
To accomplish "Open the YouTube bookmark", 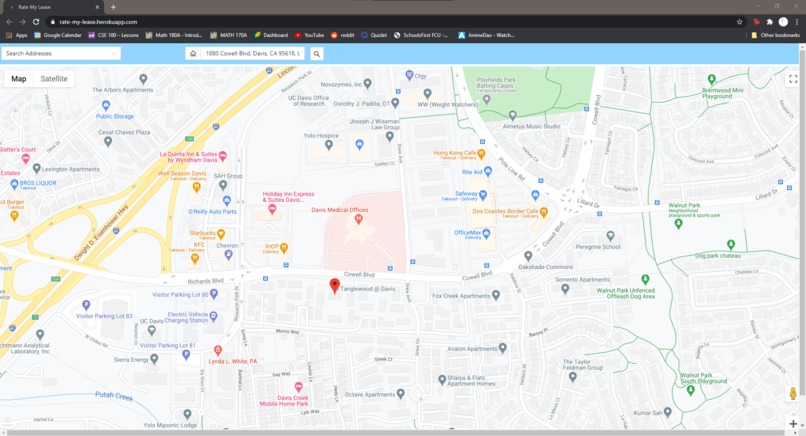I will pyautogui.click(x=309, y=35).
